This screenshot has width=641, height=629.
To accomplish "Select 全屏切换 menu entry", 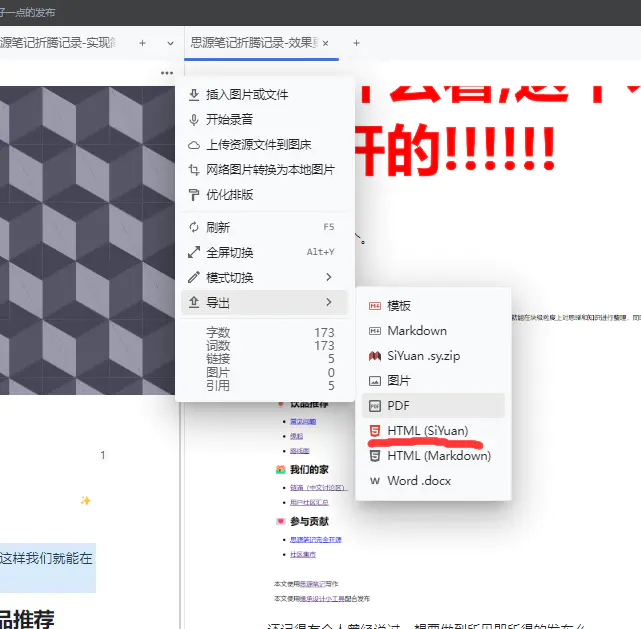I will click(264, 253).
